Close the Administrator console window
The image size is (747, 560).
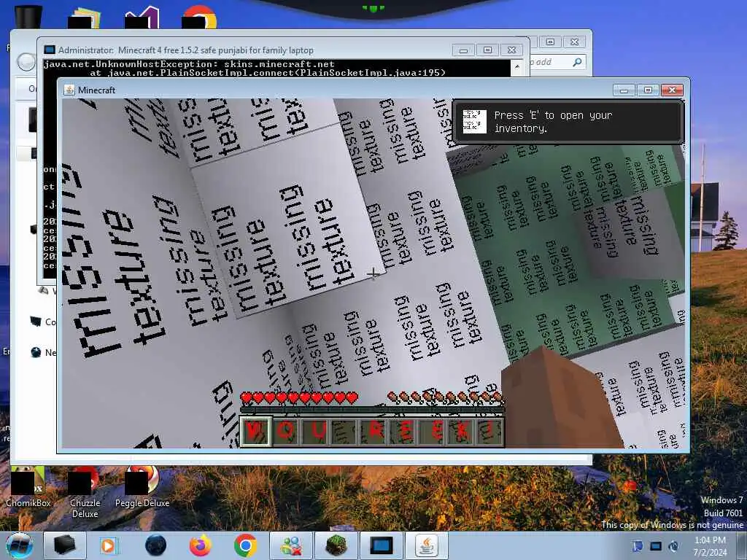coord(511,50)
